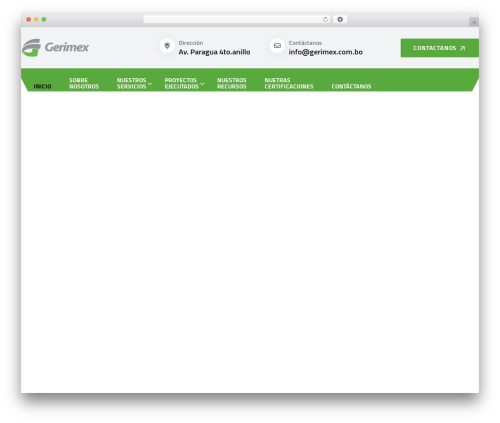The image size is (500, 423).
Task: Open Sobre Nosotros page
Action: 84,83
